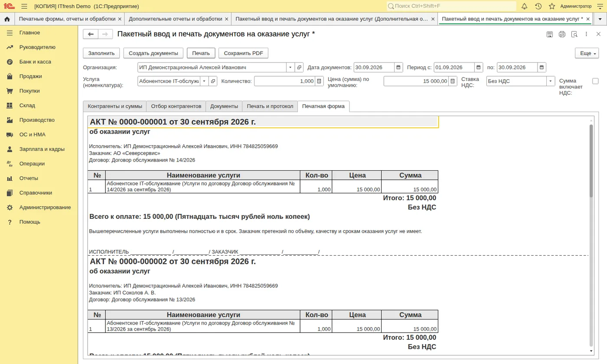This screenshot has width=607, height=364.
Task: Click the save diskette icon in header
Action: click(x=550, y=34)
